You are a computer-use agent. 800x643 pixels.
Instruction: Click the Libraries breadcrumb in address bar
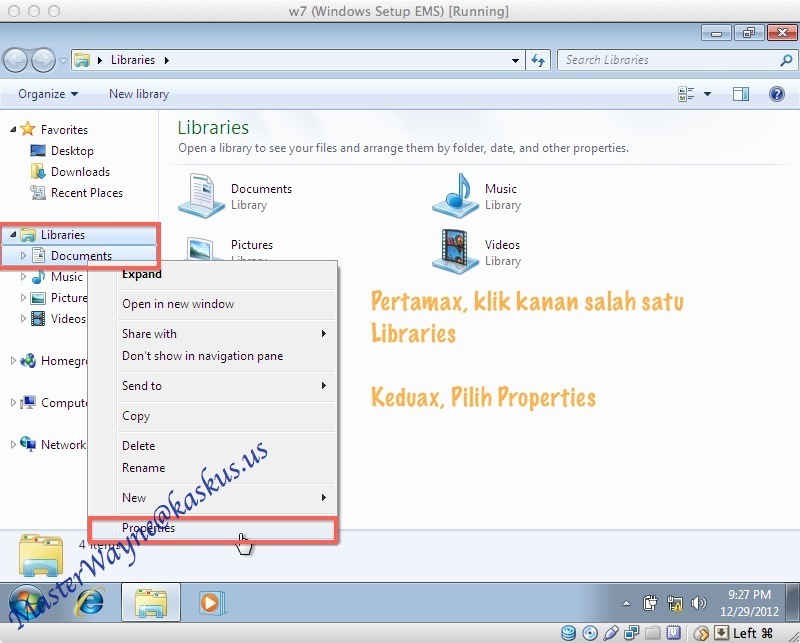(133, 60)
